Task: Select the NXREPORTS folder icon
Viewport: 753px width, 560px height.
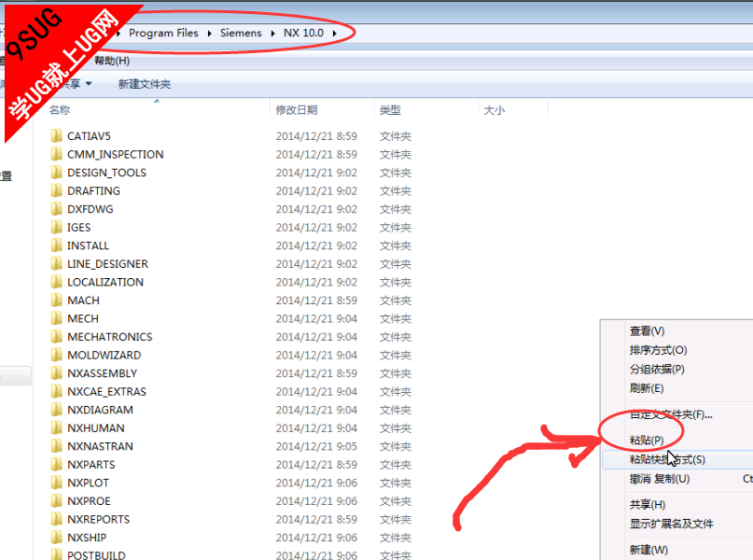Action: (x=56, y=519)
